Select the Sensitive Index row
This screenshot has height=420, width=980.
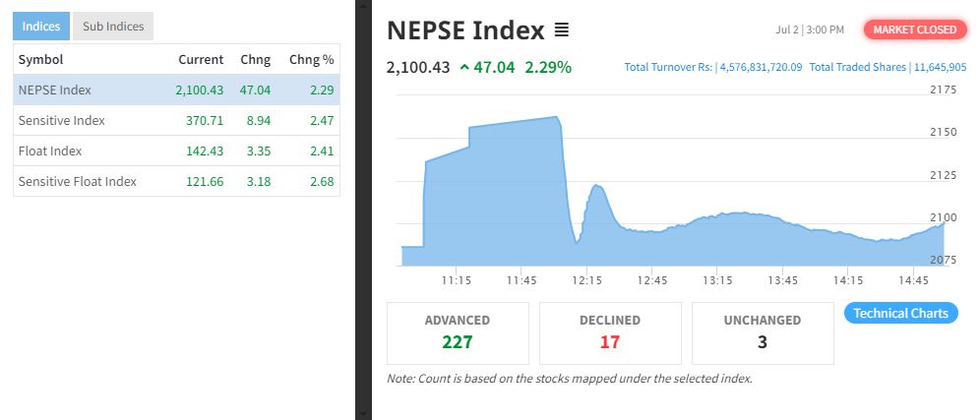[x=176, y=121]
